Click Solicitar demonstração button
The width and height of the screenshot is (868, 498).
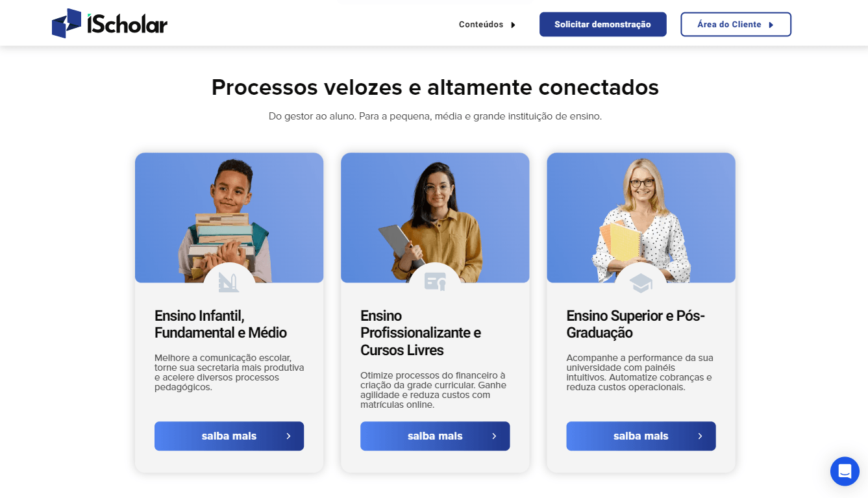pyautogui.click(x=602, y=24)
